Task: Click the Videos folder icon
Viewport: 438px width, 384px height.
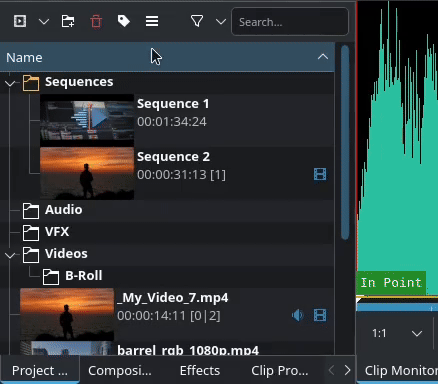Action: pyautogui.click(x=31, y=255)
